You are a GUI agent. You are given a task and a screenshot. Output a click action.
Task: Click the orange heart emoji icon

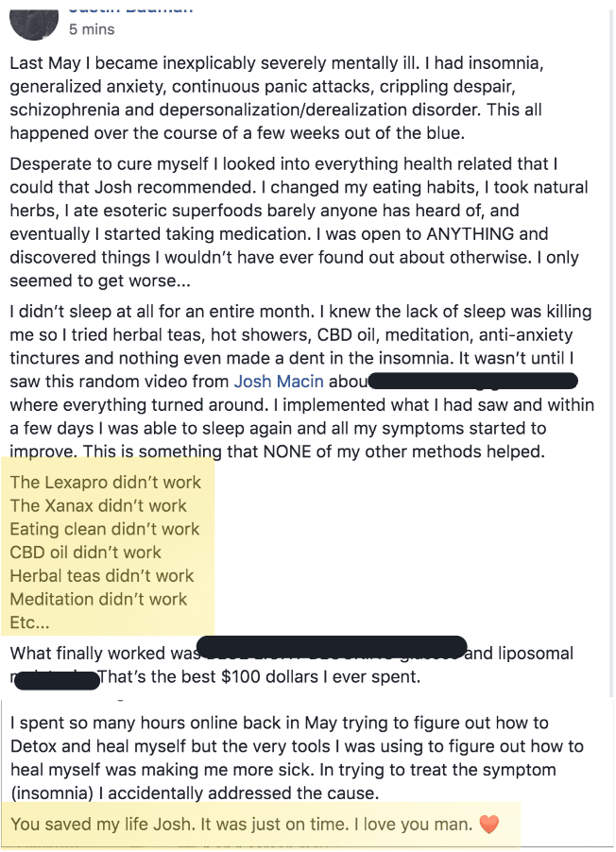pyautogui.click(x=488, y=825)
